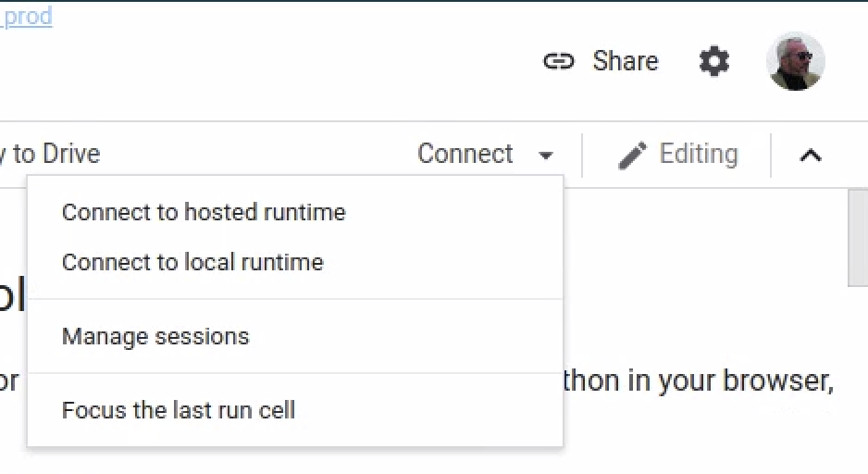
Task: Click the Share text label
Action: [x=626, y=61]
